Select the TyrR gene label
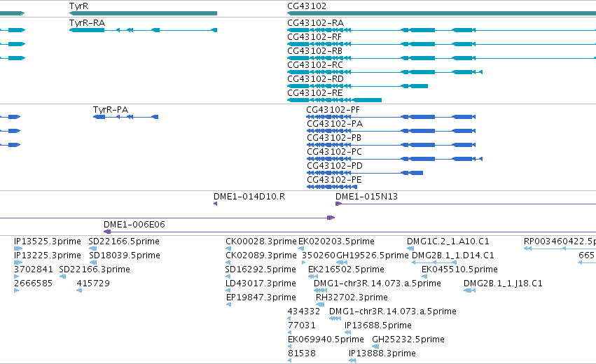 coord(78,6)
